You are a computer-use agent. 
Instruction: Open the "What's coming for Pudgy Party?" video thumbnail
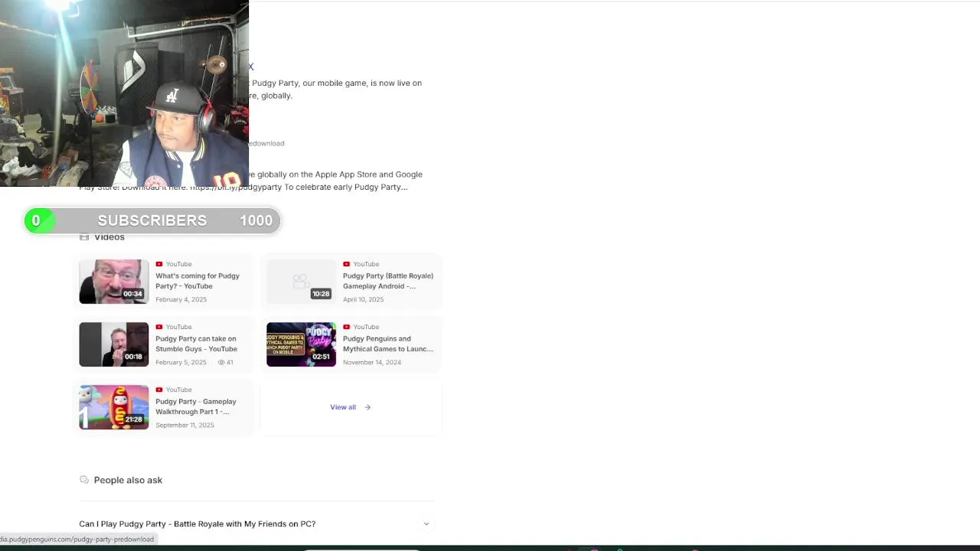pyautogui.click(x=114, y=282)
